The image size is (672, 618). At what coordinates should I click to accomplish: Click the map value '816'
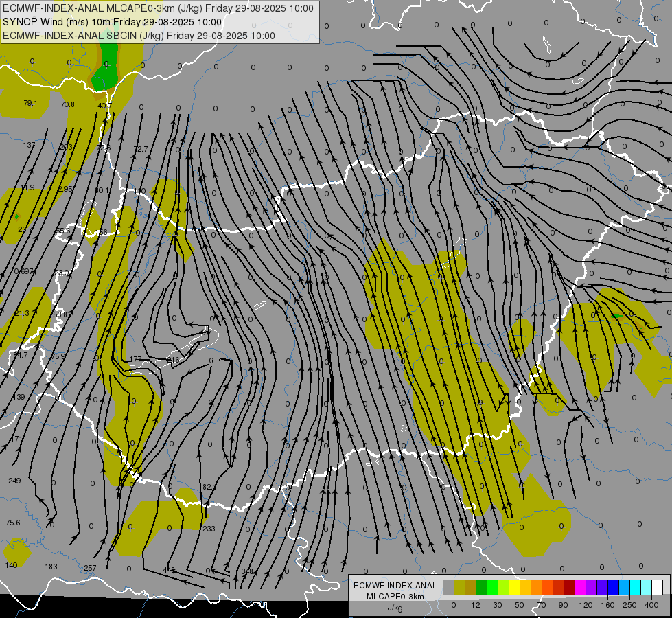click(173, 360)
